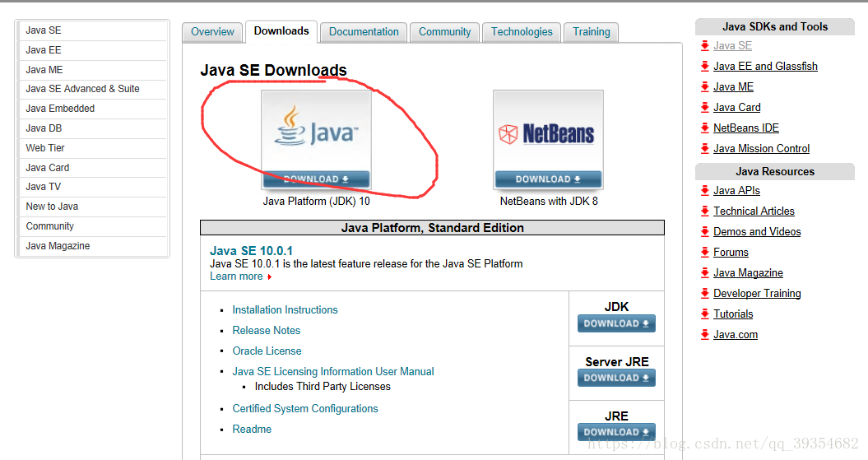Click the red arrow icon beside NetBeans IDE
The height and width of the screenshot is (460, 868).
click(705, 128)
